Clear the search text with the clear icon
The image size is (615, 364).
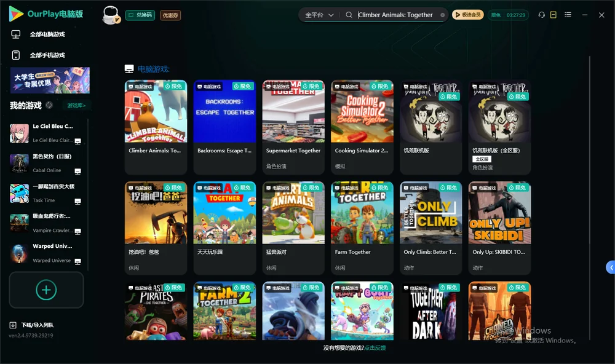442,15
